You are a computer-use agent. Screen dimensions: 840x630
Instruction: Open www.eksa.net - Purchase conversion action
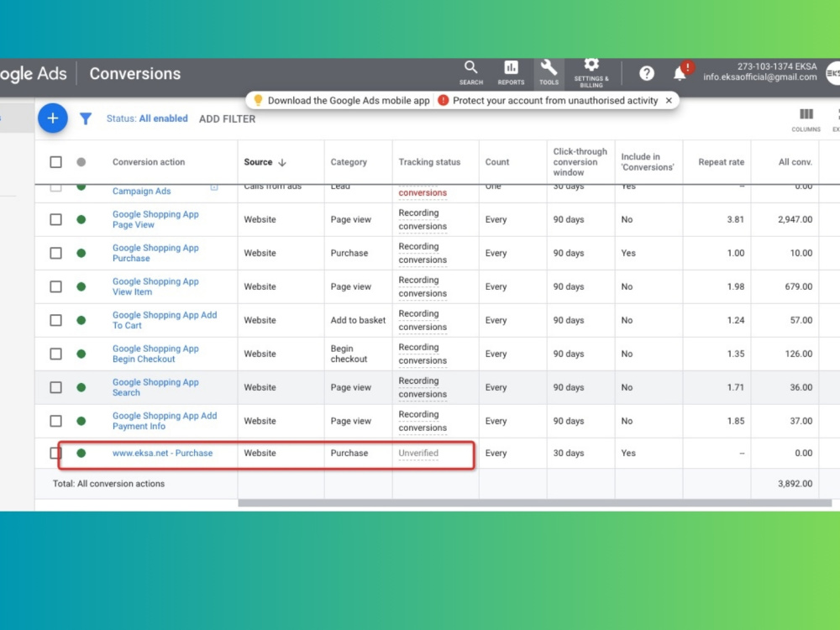(162, 454)
